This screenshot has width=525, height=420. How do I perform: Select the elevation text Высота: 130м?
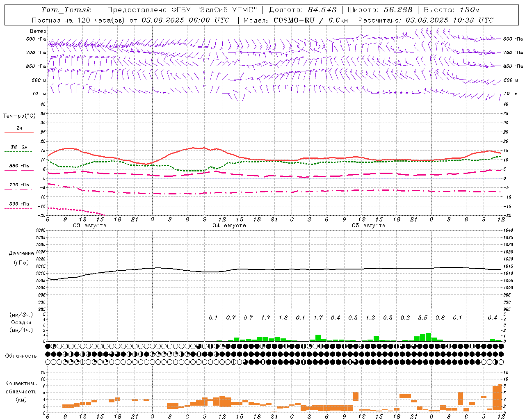point(452,10)
